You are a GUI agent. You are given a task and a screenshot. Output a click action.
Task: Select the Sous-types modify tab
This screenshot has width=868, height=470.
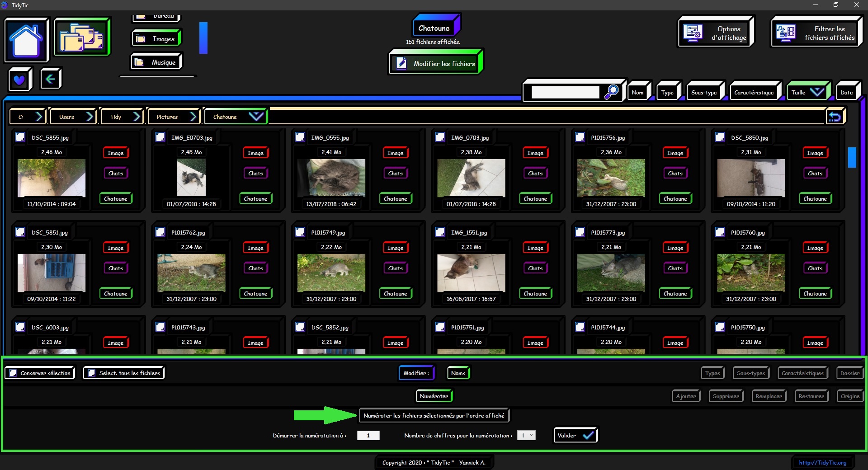(751, 373)
